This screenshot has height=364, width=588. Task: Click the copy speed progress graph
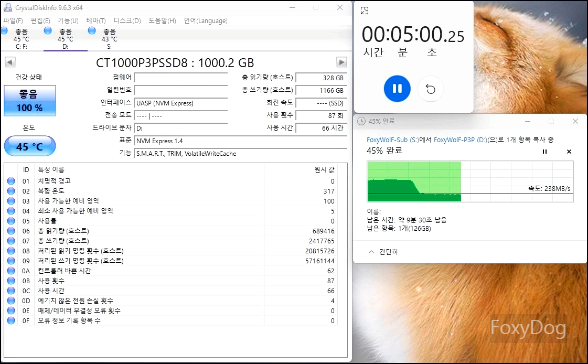click(471, 181)
